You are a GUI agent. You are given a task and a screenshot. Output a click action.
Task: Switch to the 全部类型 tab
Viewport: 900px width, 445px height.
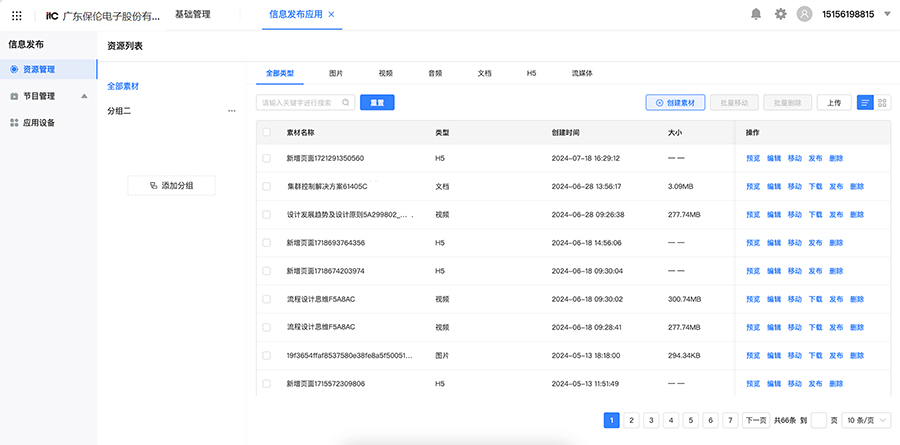[x=280, y=73]
